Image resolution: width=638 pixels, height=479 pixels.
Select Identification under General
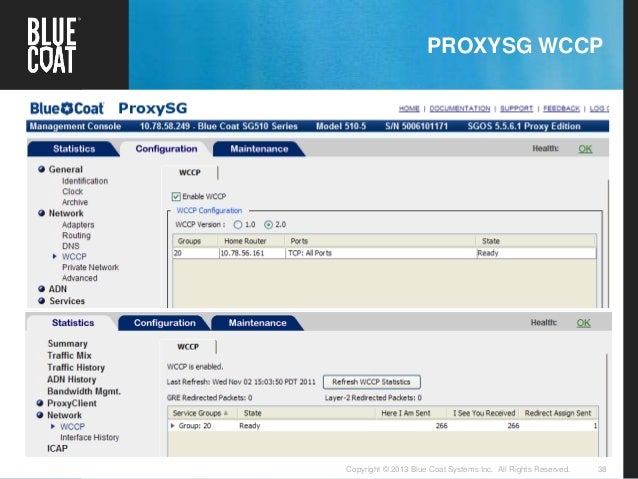coord(85,181)
